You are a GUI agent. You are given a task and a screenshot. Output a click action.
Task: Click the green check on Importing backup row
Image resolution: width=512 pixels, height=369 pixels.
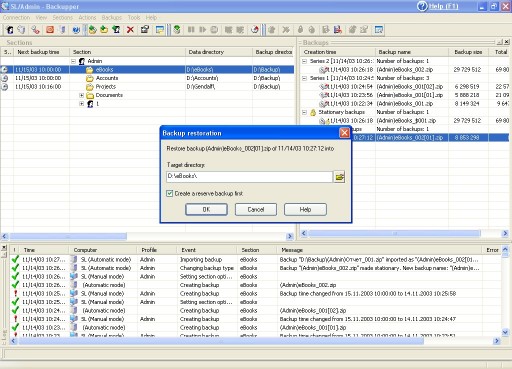coord(15,259)
